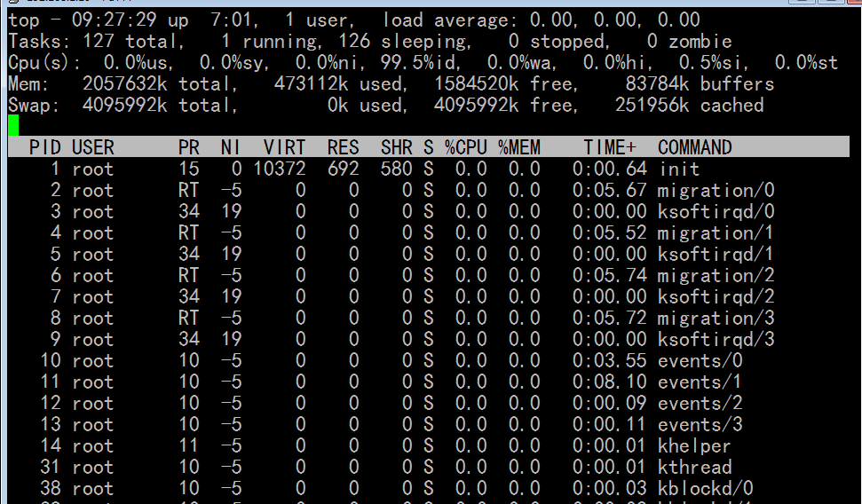
Task: Click the khelper process entry
Action: (694, 445)
